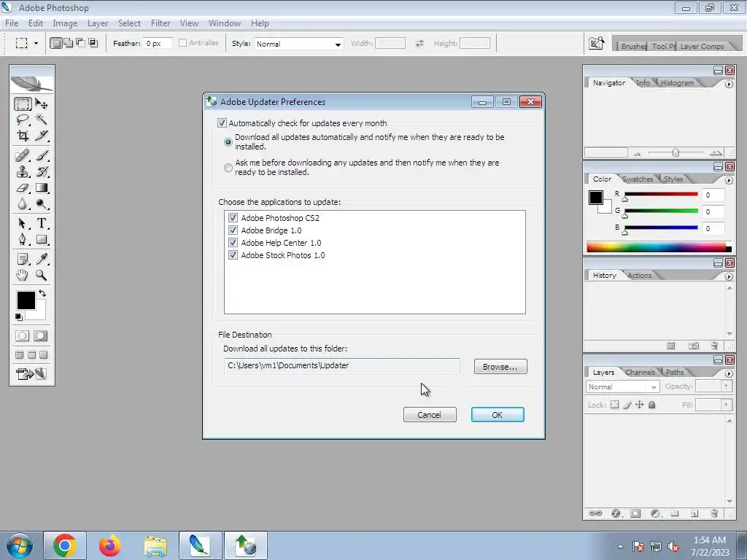This screenshot has width=747, height=560.
Task: Select the Magic Wand tool
Action: (42, 120)
